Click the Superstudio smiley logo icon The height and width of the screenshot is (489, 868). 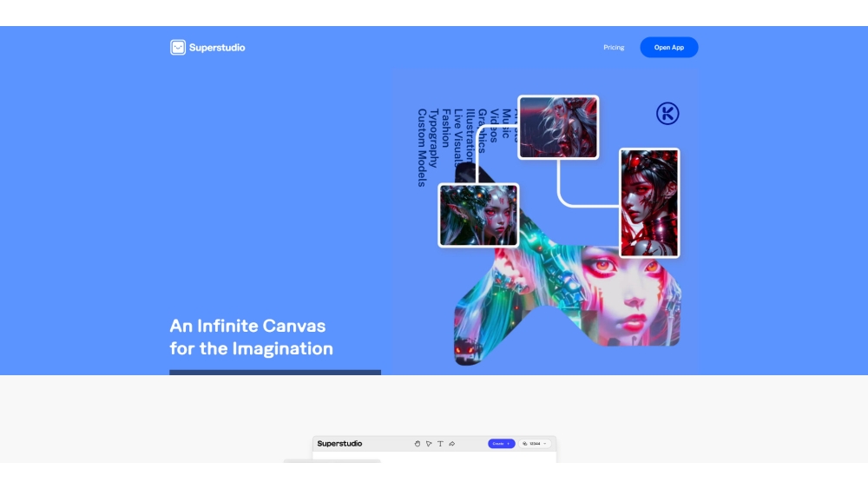[x=178, y=48]
